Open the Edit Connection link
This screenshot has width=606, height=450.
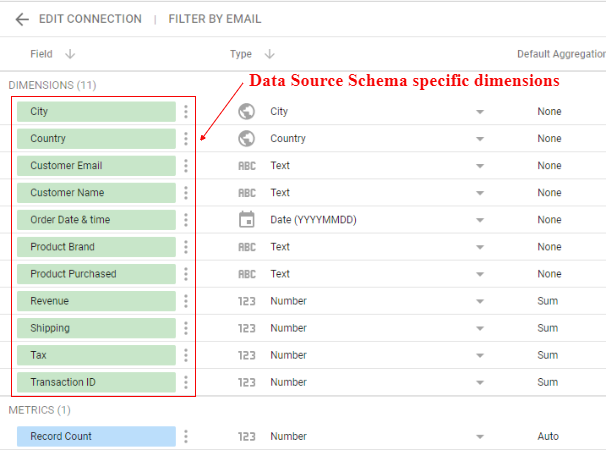pos(90,19)
